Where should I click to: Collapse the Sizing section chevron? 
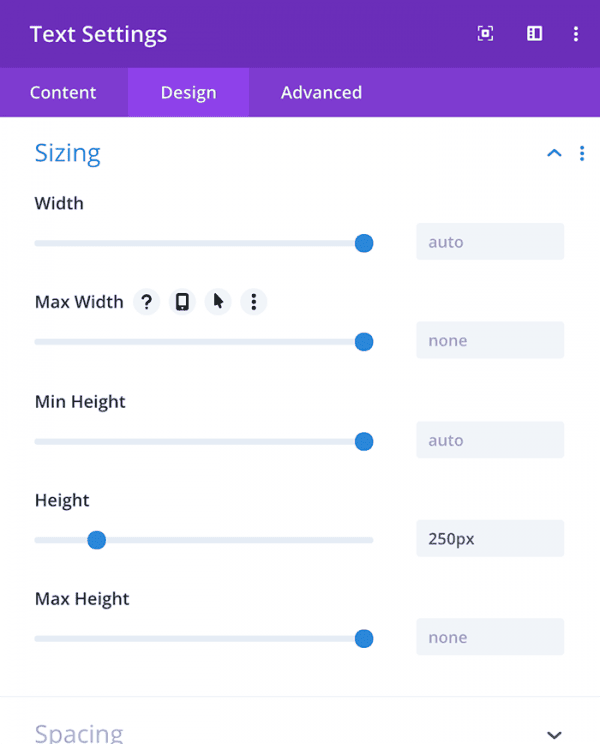pos(554,153)
